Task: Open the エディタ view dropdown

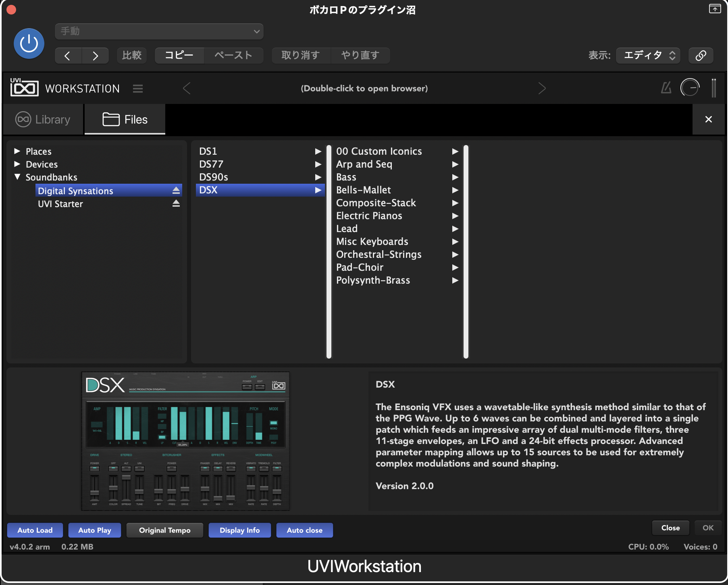Action: (x=648, y=55)
